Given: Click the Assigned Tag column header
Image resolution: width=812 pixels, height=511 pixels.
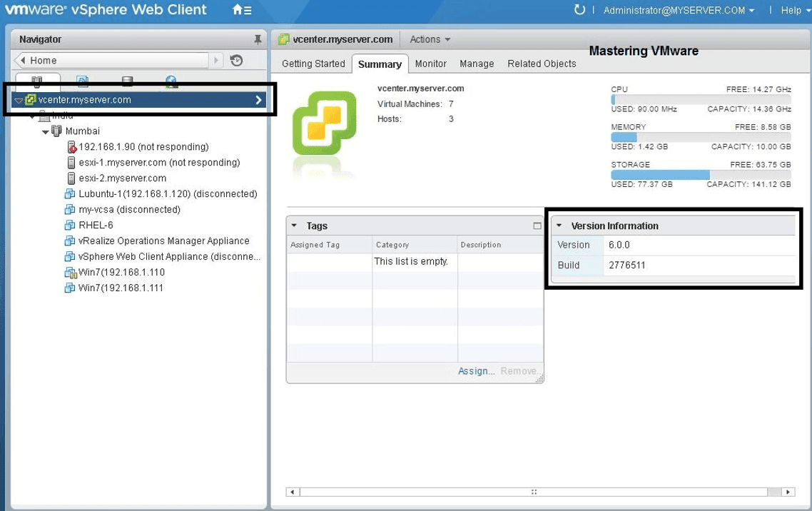Looking at the screenshot, I should [x=330, y=244].
